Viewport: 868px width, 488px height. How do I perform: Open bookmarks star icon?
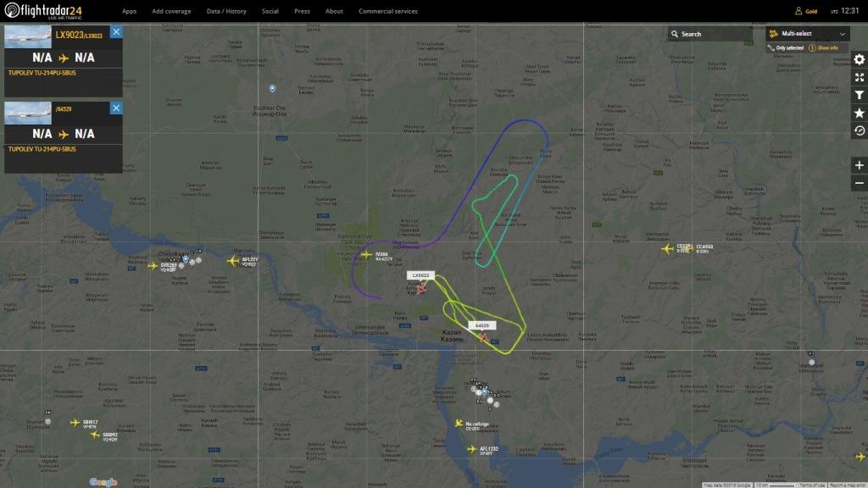[x=860, y=113]
